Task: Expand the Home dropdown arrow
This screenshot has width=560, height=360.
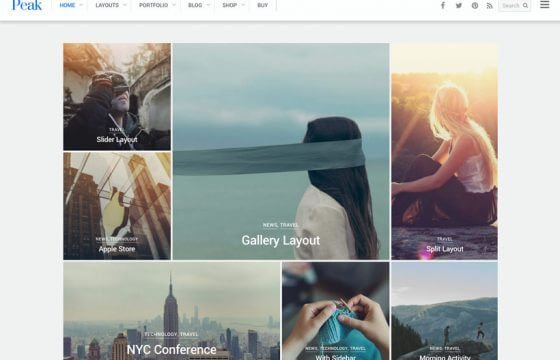Action: pyautogui.click(x=81, y=5)
